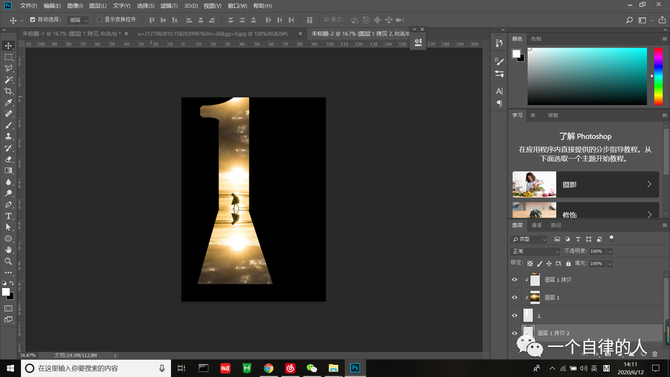Open the layer filter 类型 dropdown
This screenshot has width=670, height=377.
click(529, 239)
